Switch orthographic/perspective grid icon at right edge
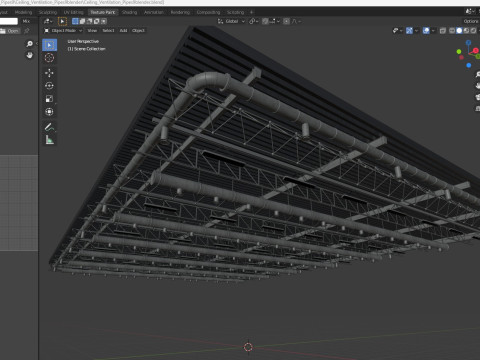480x360 pixels. tap(477, 108)
